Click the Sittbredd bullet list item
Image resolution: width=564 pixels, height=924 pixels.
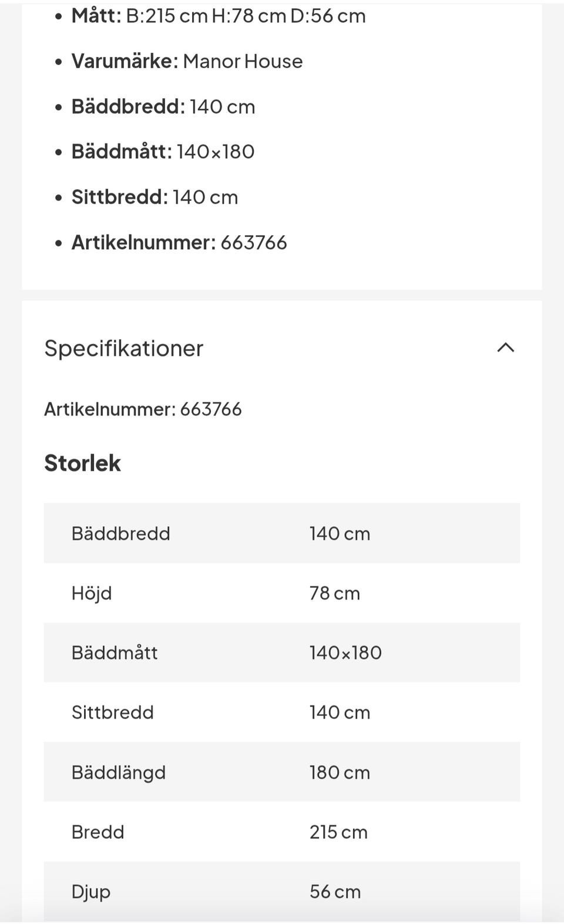(x=155, y=197)
